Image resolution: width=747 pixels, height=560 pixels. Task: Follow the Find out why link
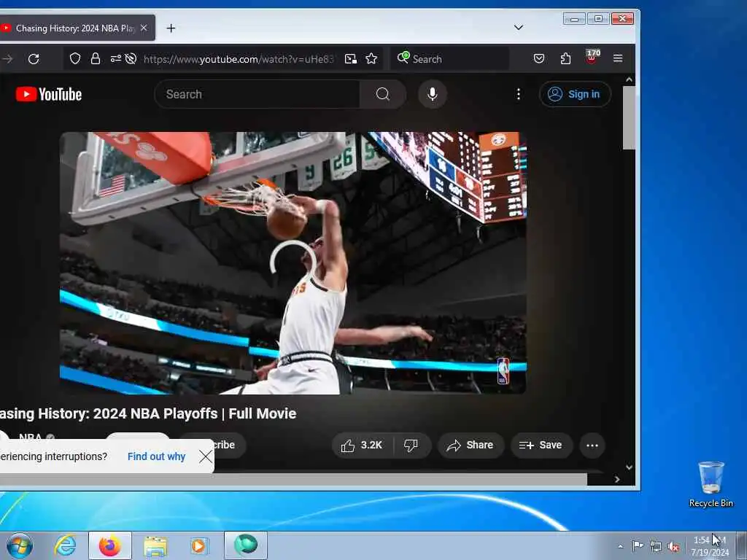coord(156,456)
